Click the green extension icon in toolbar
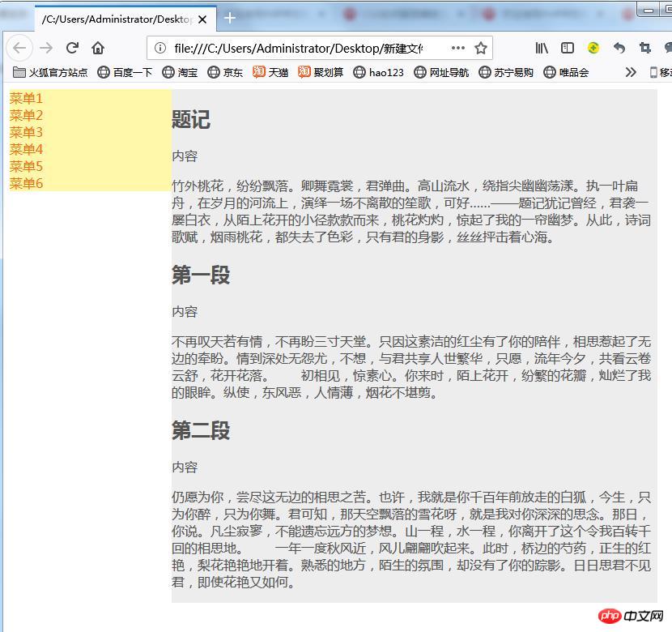Screen dimensions: 672x632 593,48
